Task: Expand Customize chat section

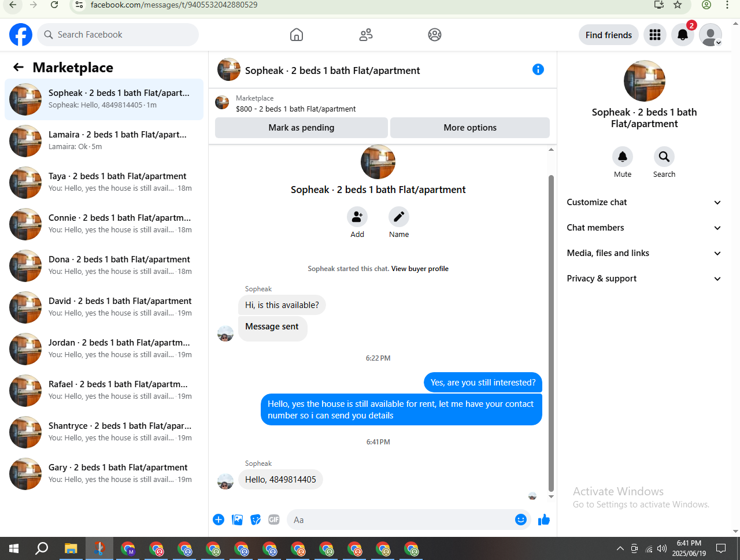Action: coord(644,202)
